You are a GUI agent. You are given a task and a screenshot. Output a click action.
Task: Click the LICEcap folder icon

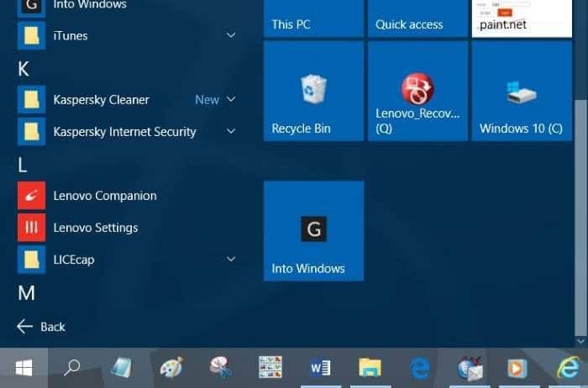point(32,260)
